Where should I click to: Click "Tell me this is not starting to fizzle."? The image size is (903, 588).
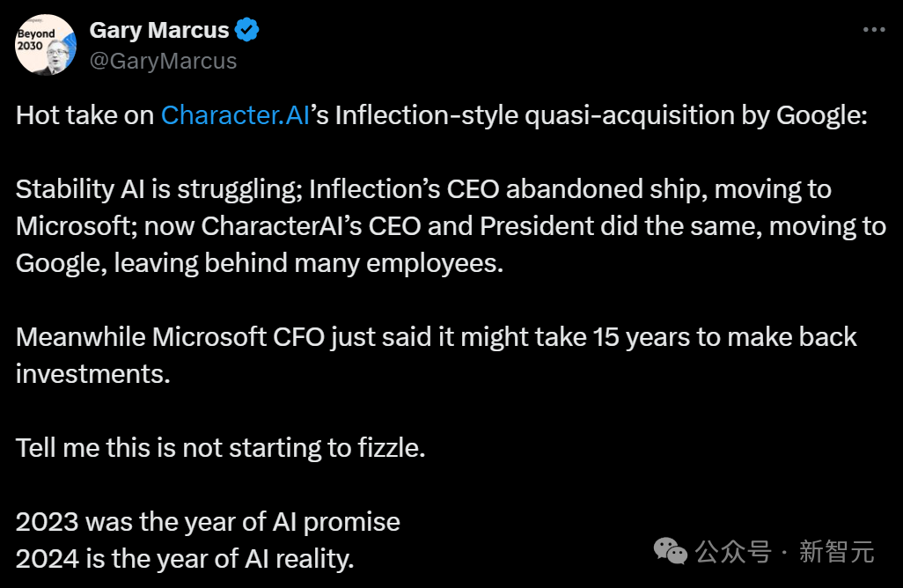click(x=220, y=448)
